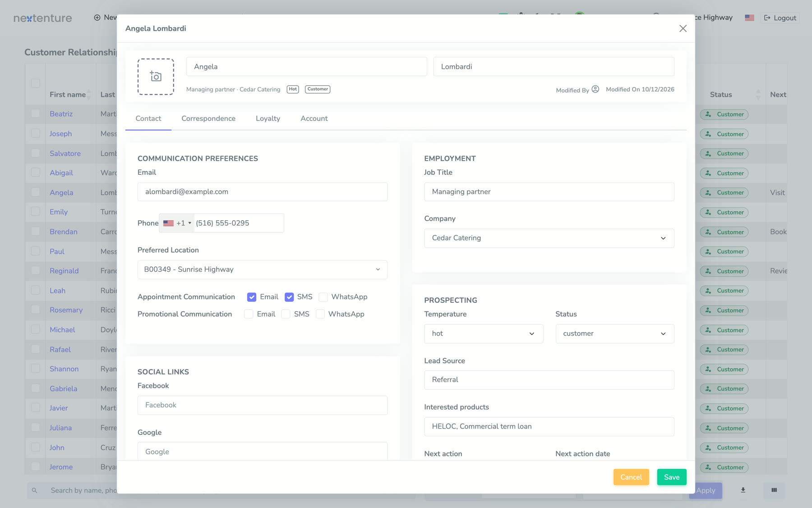
Task: Click the phone number field
Action: click(239, 223)
